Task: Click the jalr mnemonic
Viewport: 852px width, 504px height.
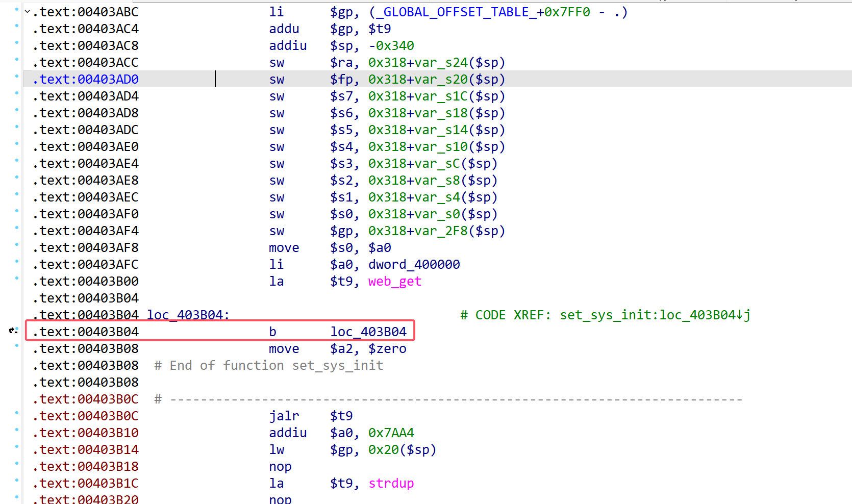Action: pyautogui.click(x=284, y=416)
